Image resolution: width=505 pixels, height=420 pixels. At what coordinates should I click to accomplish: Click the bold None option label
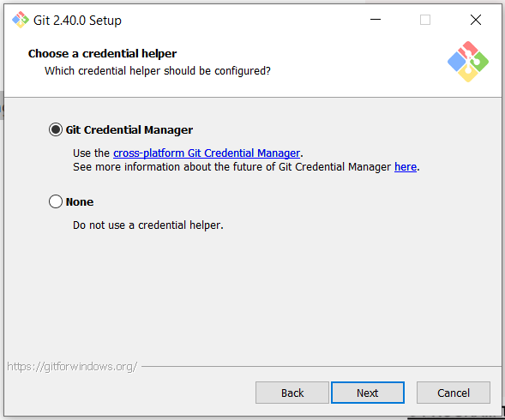[80, 202]
